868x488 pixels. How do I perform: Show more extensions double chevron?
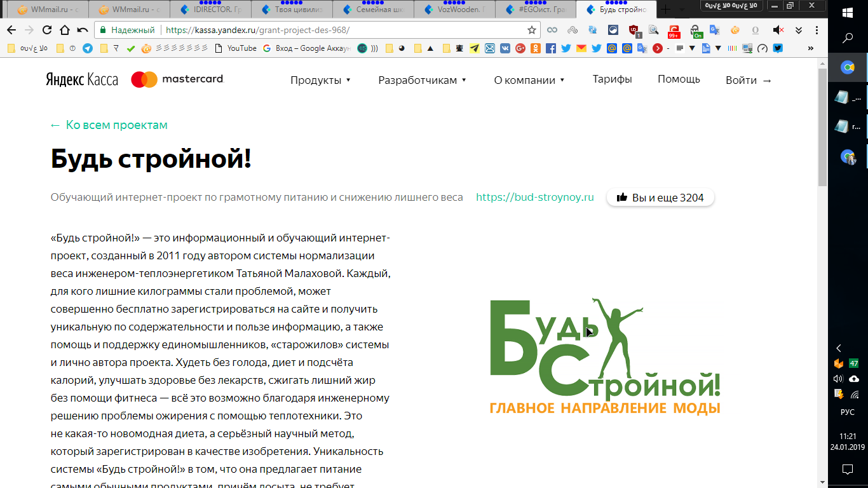point(799,30)
